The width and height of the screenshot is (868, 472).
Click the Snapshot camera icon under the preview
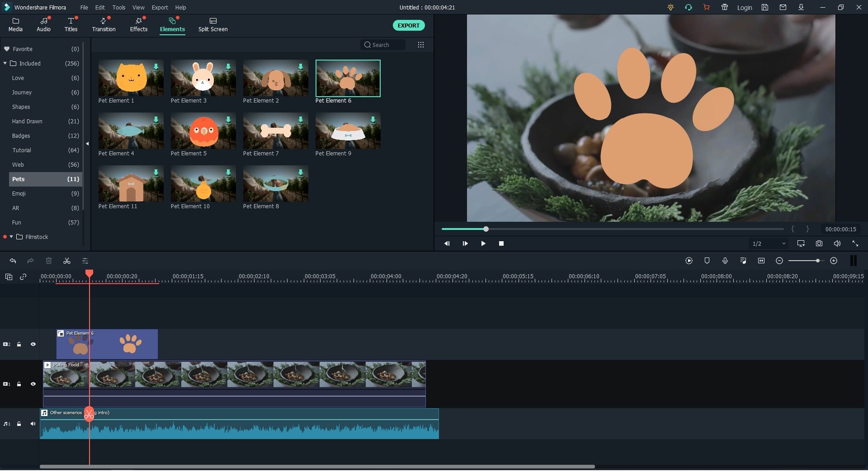(819, 243)
